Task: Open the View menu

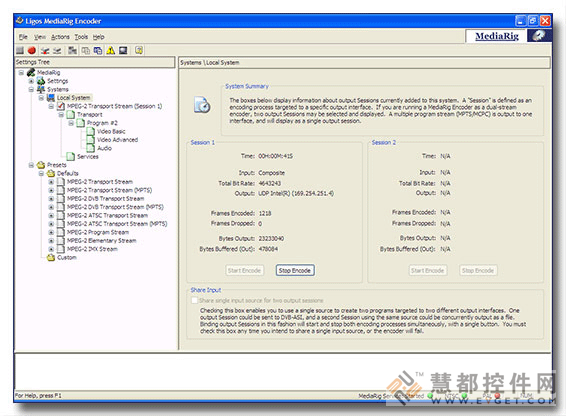Action: (40, 37)
